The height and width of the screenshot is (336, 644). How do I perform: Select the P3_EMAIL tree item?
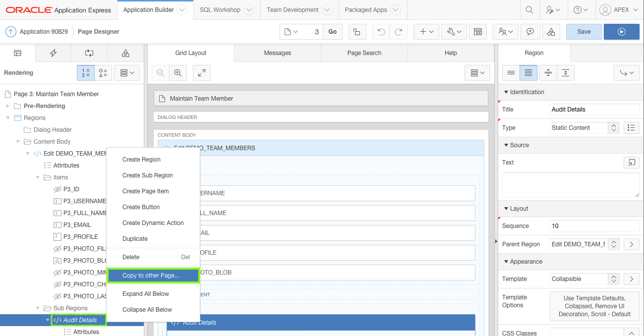[77, 225]
